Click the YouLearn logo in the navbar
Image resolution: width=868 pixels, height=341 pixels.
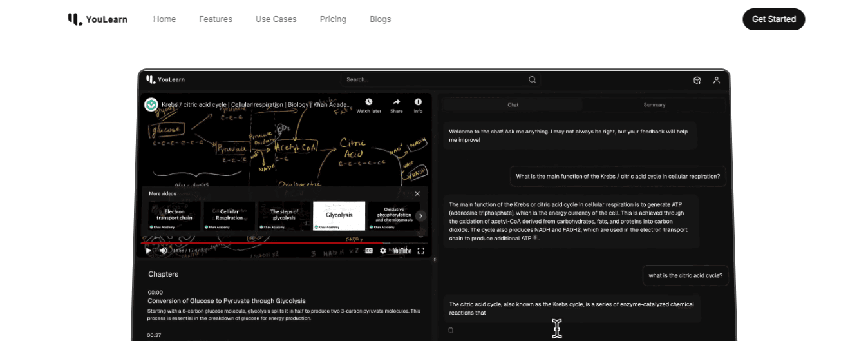[98, 19]
